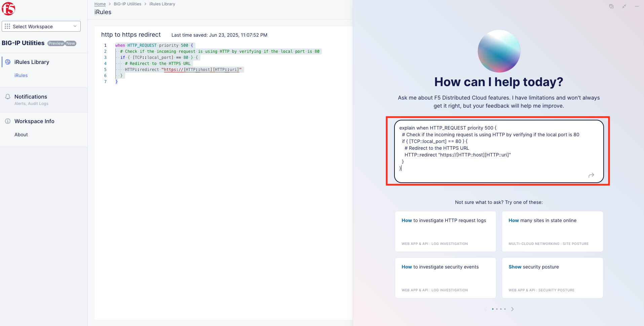
Task: Click BIG-IP Utilities breadcrumb
Action: pos(127,4)
